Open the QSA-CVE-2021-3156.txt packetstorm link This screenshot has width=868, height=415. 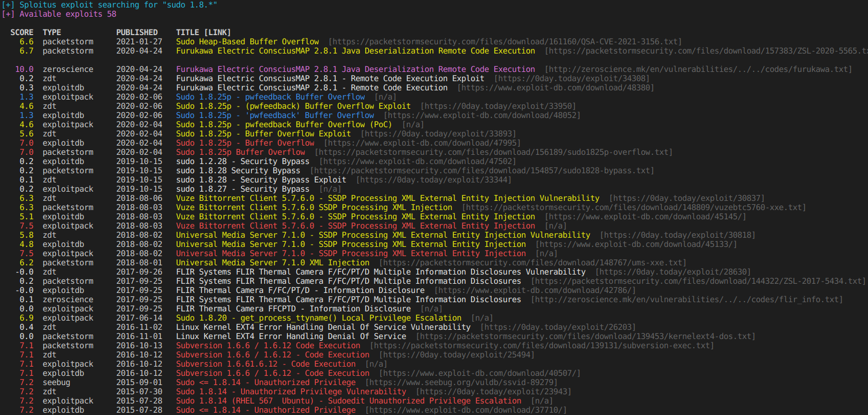coord(505,41)
